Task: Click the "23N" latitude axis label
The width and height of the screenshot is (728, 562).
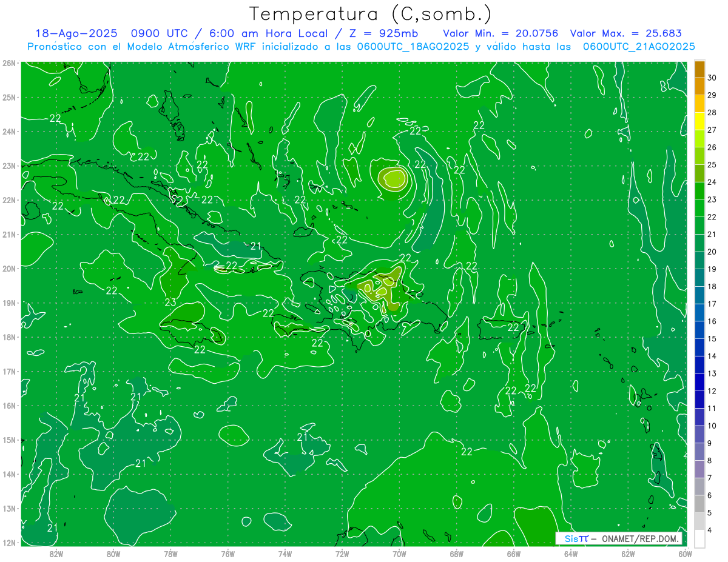Action: [9, 166]
